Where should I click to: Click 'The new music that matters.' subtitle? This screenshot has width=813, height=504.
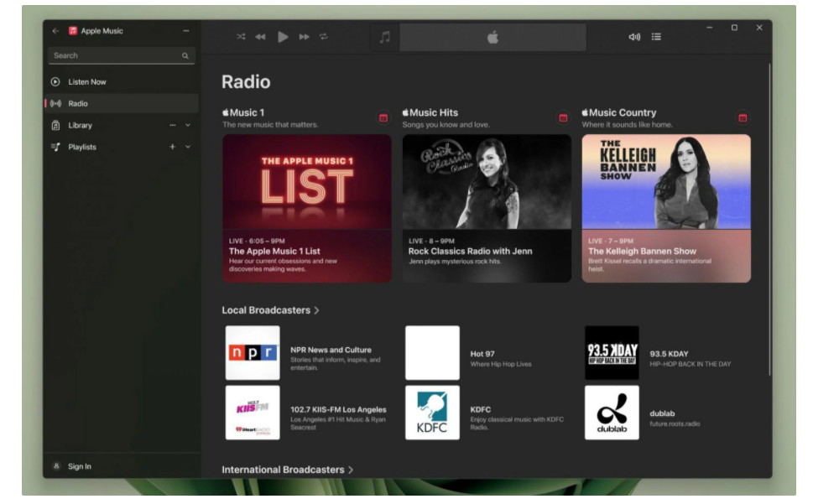click(x=270, y=125)
